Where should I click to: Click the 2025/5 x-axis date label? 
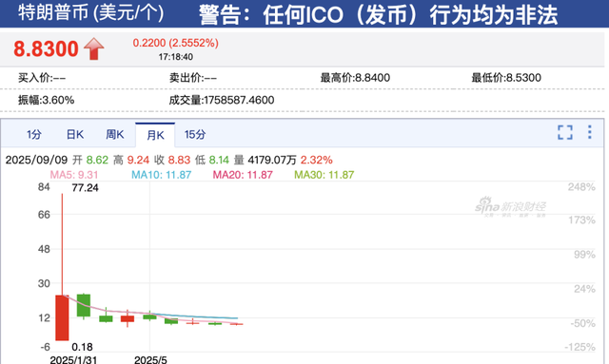(x=150, y=360)
